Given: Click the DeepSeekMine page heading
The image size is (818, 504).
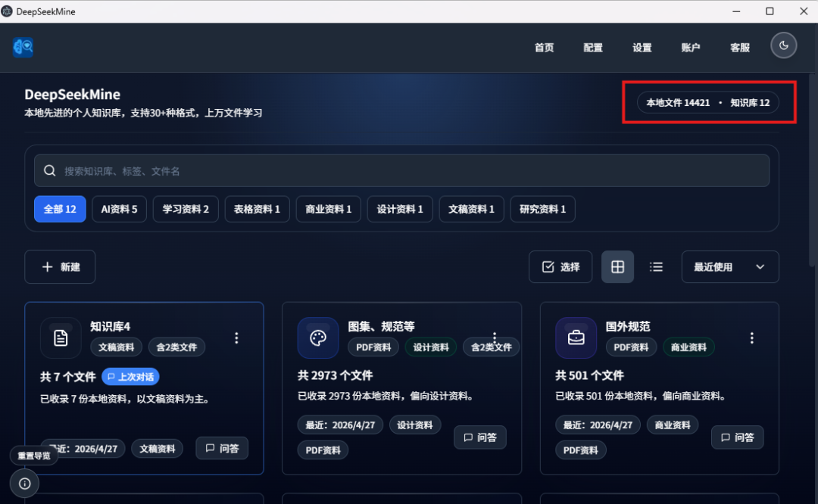Looking at the screenshot, I should point(73,95).
